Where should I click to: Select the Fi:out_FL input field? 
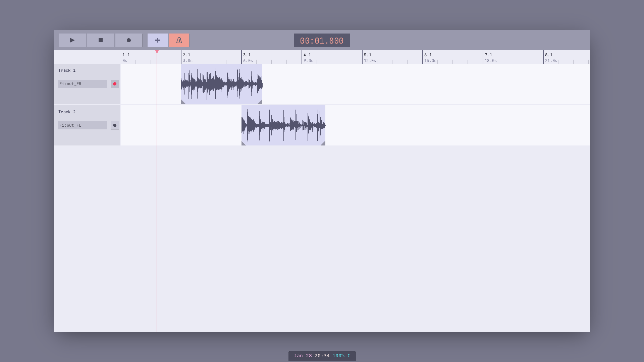pos(82,125)
